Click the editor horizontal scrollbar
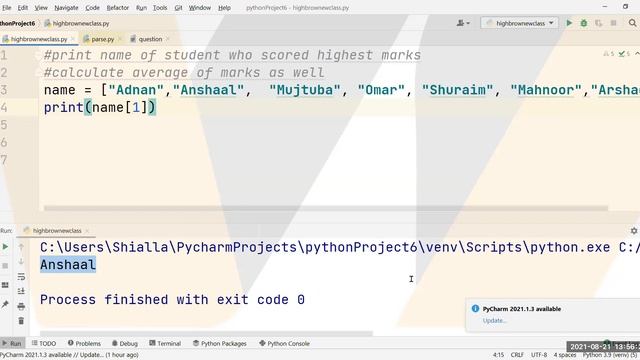Screen dimensions: 640x360 [x=326, y=208]
